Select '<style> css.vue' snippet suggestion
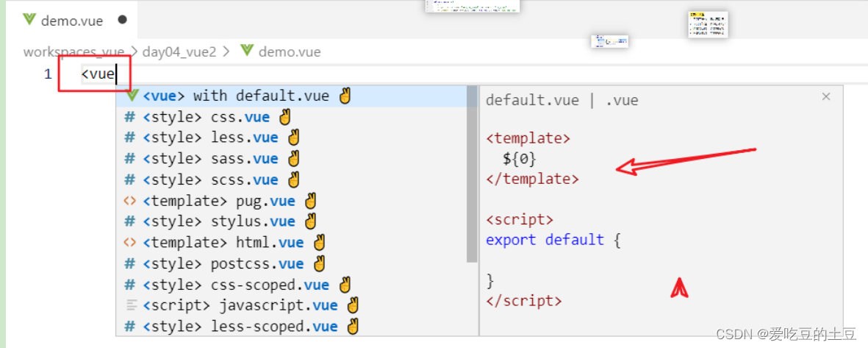This screenshot has width=868, height=348. (x=206, y=117)
